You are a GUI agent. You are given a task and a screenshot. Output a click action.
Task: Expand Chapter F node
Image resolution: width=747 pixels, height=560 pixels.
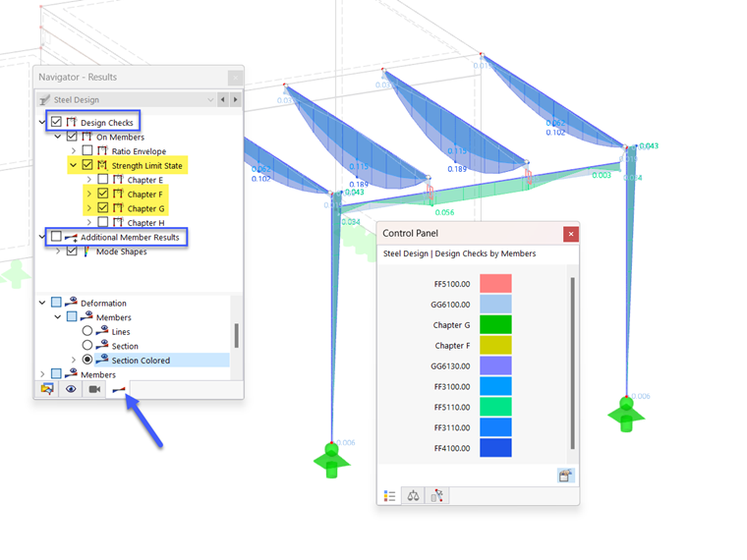tap(89, 194)
